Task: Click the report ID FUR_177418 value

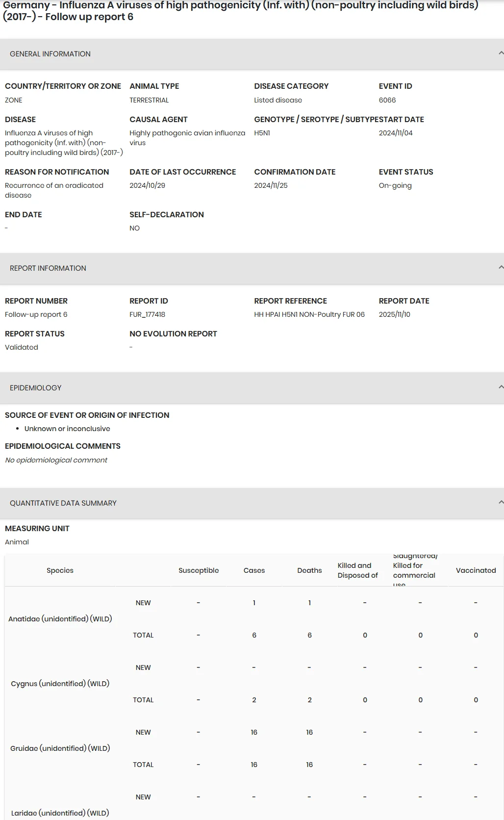Action: (147, 314)
